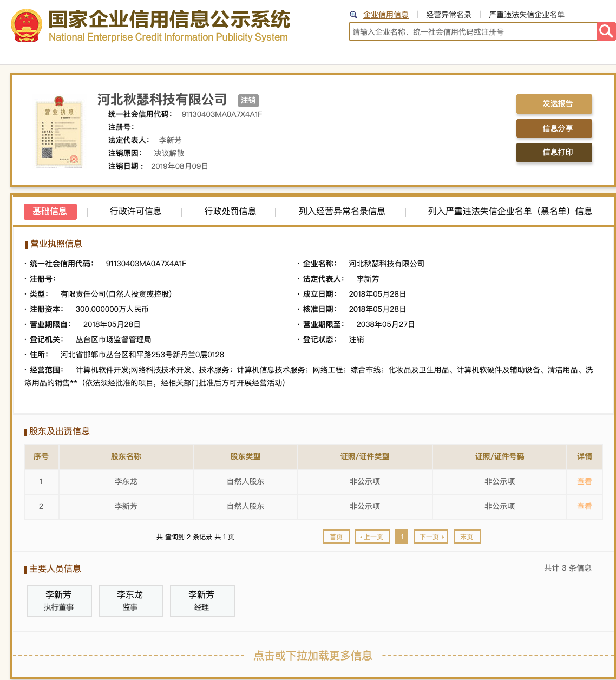Click the 末页 pagination button
The image size is (616, 680).
click(467, 537)
